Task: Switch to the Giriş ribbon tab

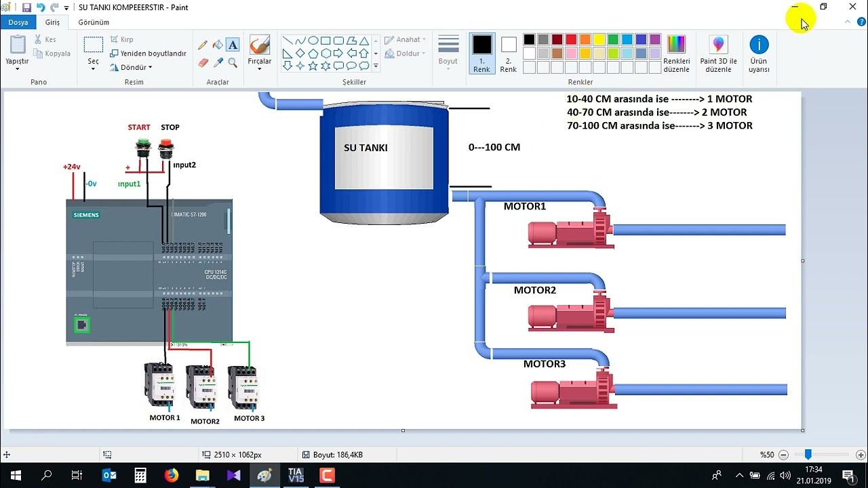Action: click(52, 22)
